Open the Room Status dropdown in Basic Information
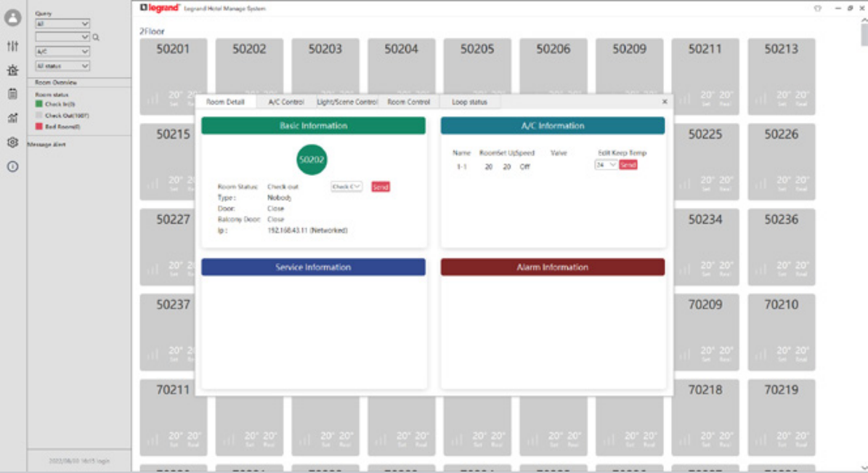The image size is (868, 473). (x=346, y=187)
